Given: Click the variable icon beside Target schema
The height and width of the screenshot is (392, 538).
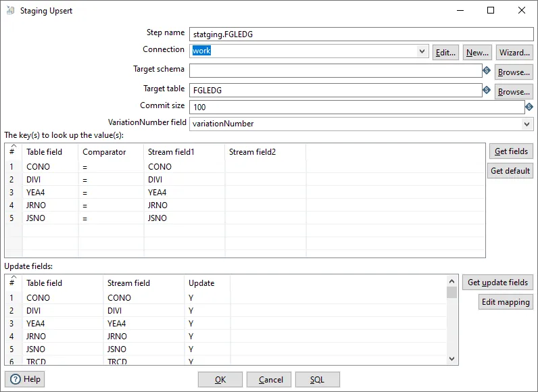Looking at the screenshot, I should [x=487, y=70].
